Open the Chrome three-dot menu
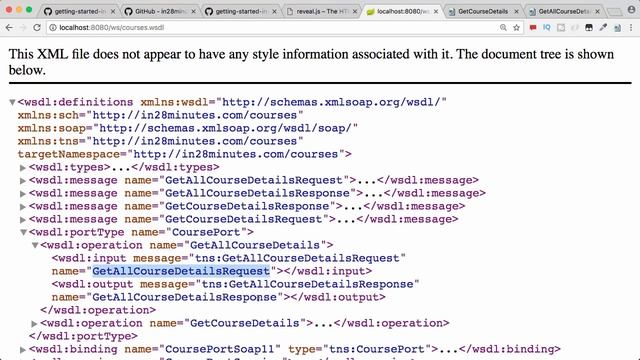The width and height of the screenshot is (640, 360). pos(631,27)
